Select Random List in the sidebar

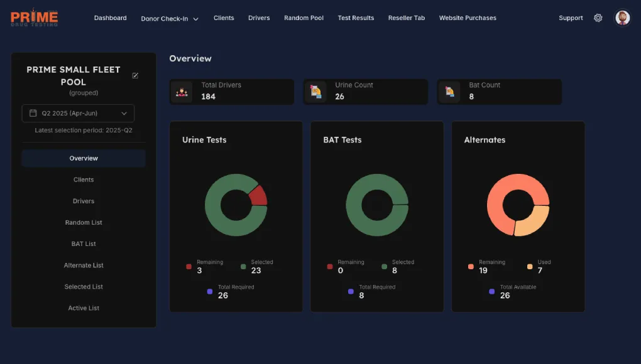[84, 223]
